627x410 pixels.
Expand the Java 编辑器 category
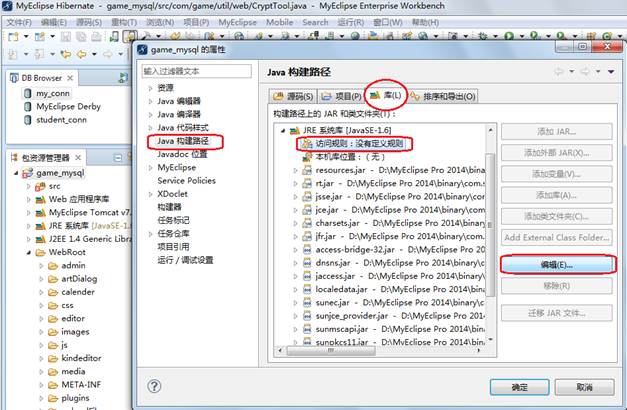point(150,101)
